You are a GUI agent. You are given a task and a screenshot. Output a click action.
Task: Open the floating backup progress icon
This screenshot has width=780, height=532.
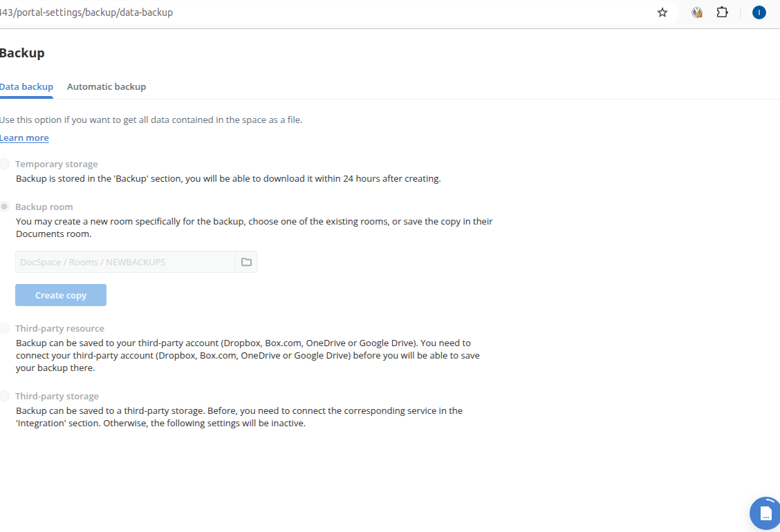[x=765, y=513]
